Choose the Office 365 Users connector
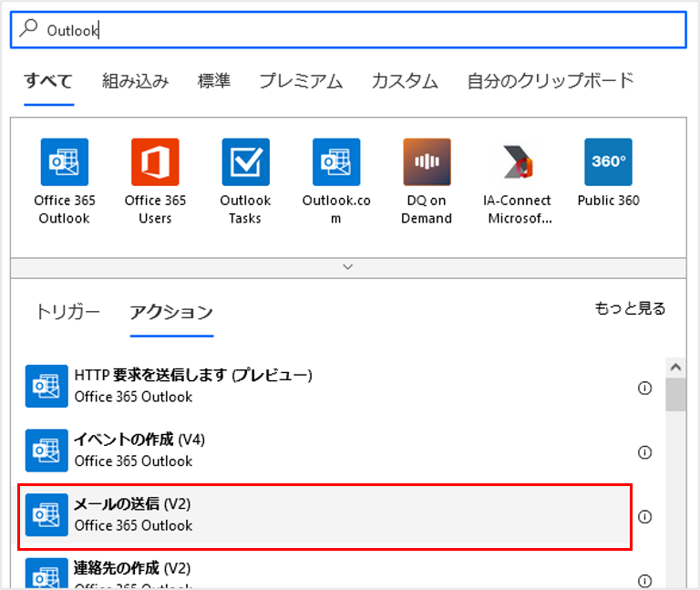The width and height of the screenshot is (700, 590). click(155, 162)
